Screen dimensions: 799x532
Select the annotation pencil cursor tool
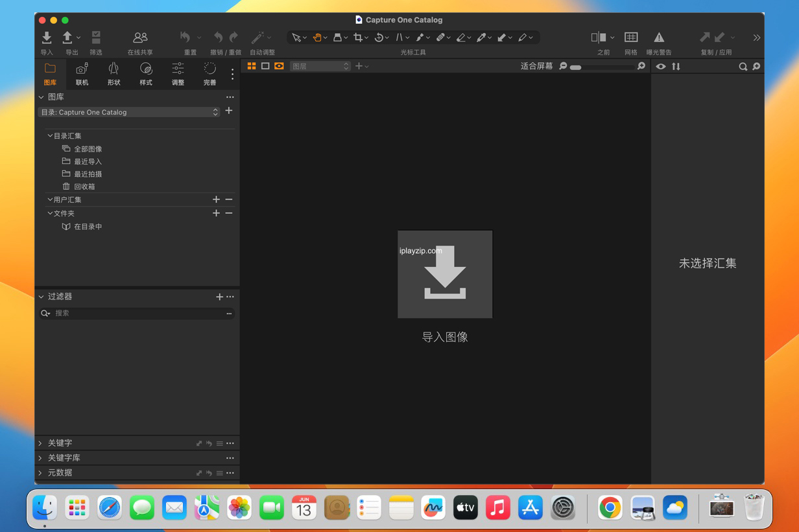tap(522, 38)
